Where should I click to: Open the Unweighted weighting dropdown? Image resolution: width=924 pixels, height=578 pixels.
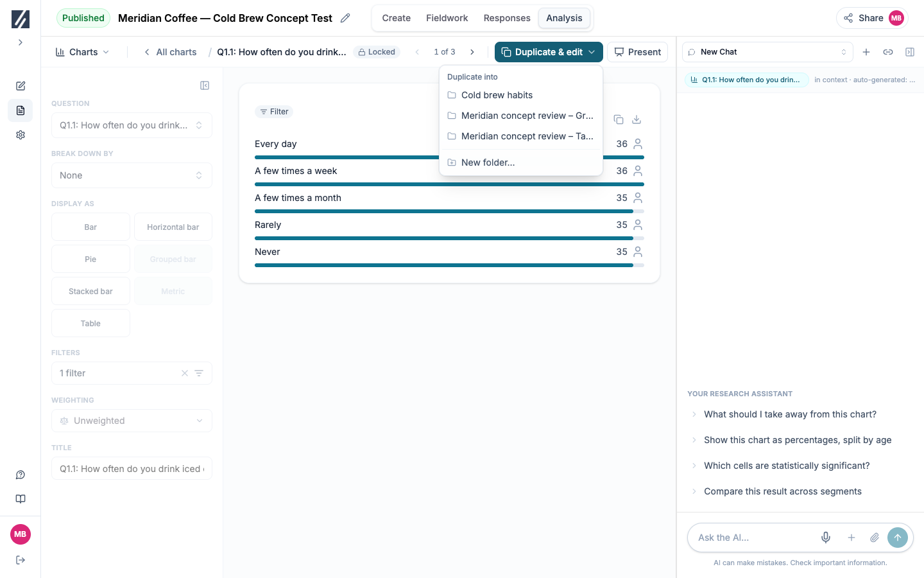[x=132, y=421]
